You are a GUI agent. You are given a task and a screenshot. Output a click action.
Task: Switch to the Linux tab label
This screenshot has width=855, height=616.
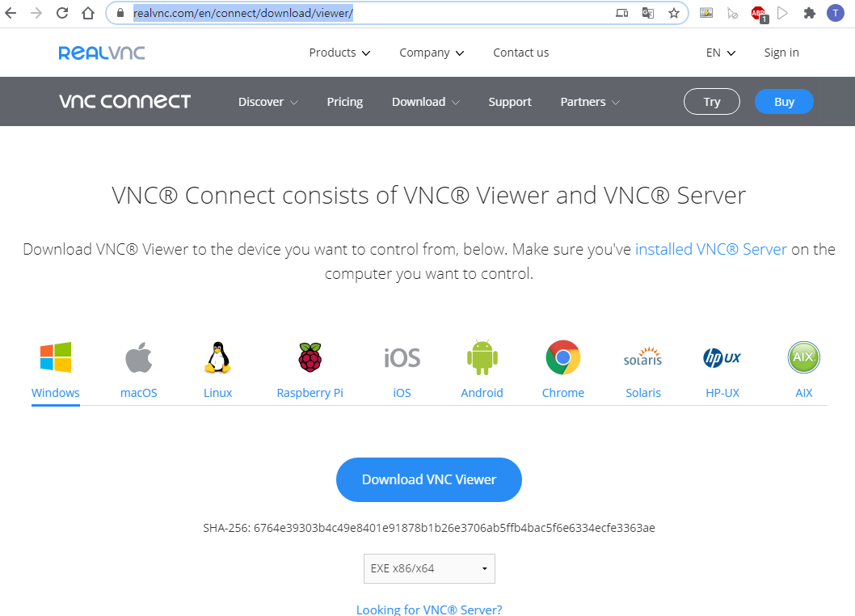[x=217, y=393]
